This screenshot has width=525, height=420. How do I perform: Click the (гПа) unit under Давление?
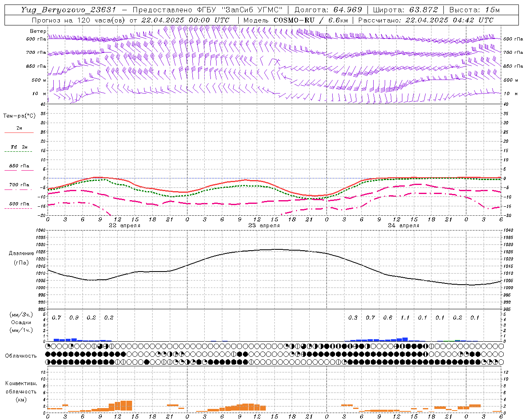[x=21, y=262]
